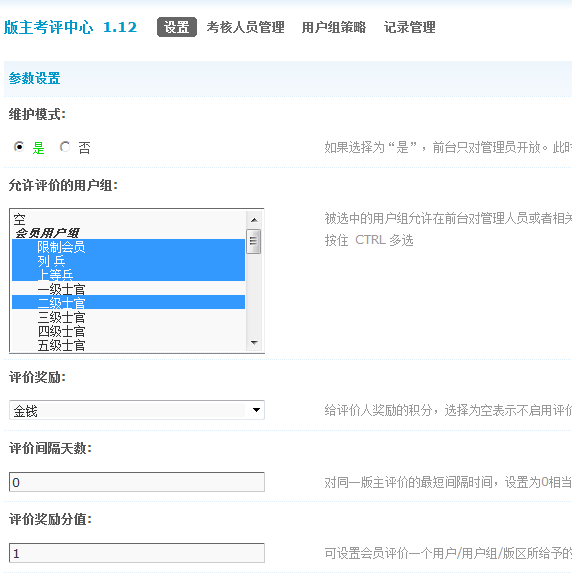Focus the 评价奖励分值 input field

tap(136, 553)
